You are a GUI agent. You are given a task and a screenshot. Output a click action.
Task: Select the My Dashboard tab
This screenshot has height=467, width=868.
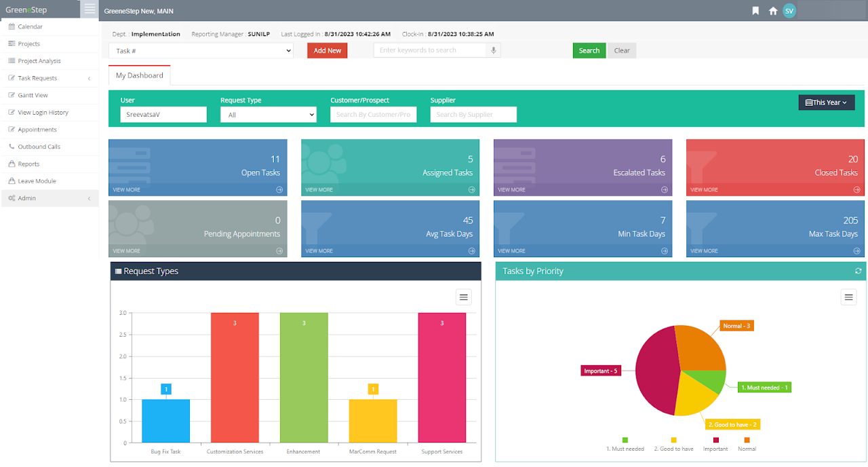click(140, 75)
